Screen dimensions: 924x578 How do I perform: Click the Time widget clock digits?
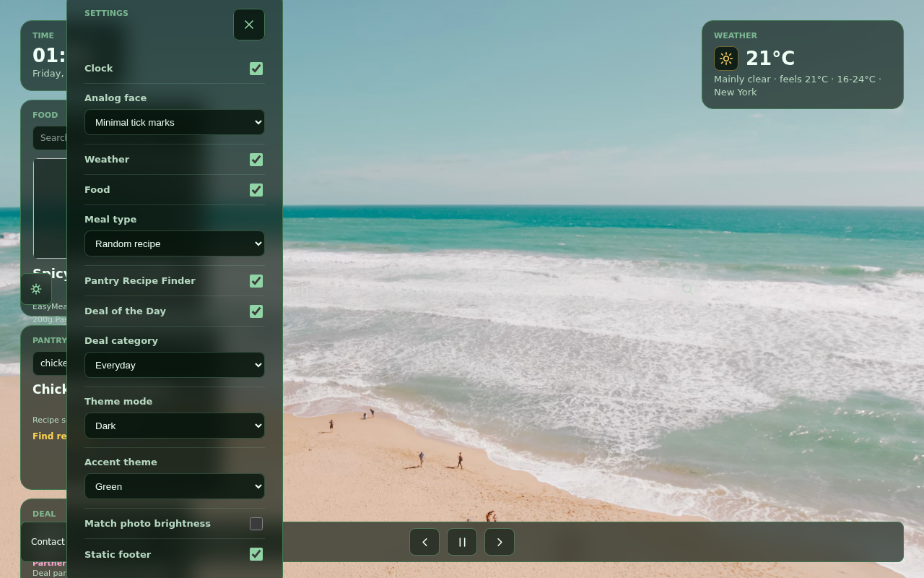point(49,56)
